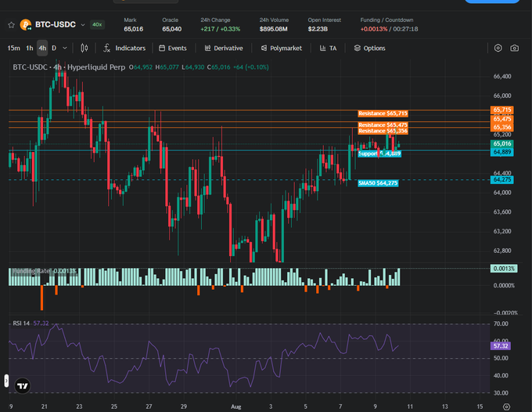This screenshot has width=532, height=412.
Task: Click the 40x leverage badge
Action: 97,24
